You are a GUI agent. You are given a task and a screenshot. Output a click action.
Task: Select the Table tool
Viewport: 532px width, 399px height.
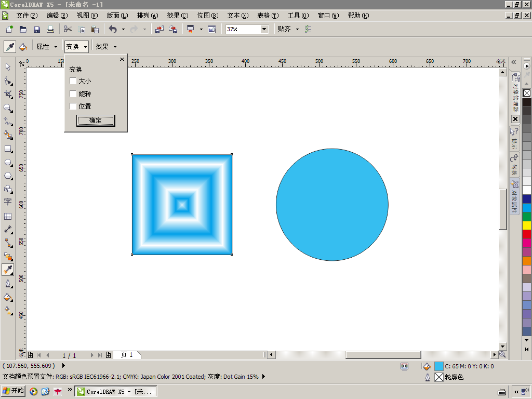[x=8, y=216]
